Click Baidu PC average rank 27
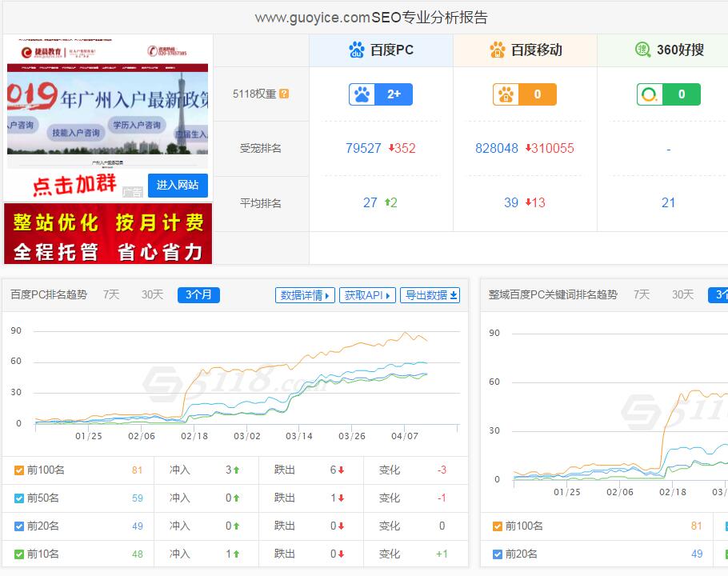The height and width of the screenshot is (576, 728). 370,202
